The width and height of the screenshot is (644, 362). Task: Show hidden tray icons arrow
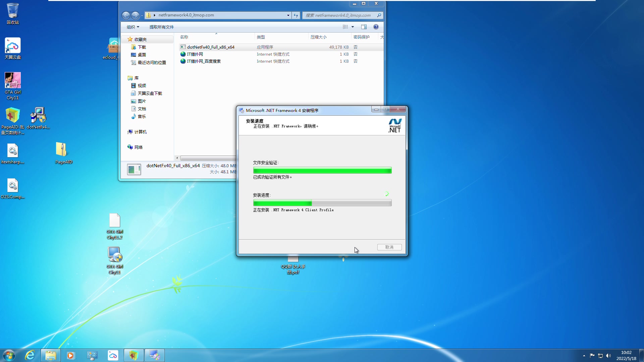[x=584, y=356]
